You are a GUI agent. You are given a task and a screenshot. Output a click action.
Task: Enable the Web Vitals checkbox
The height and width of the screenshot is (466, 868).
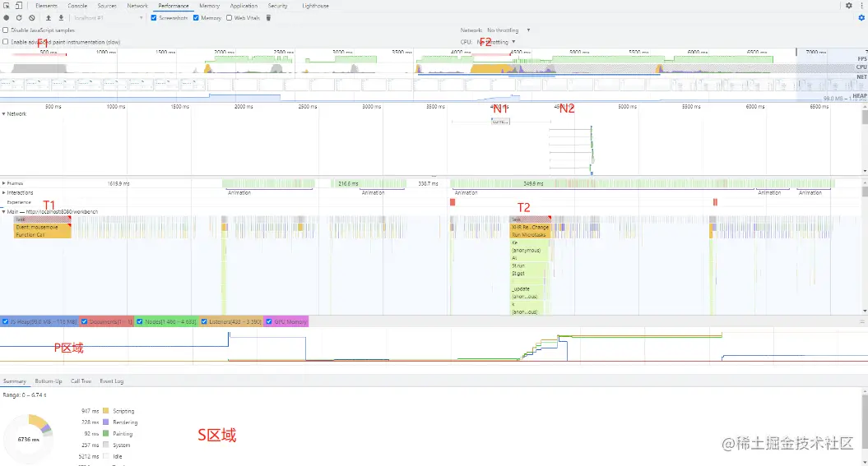[x=230, y=18]
